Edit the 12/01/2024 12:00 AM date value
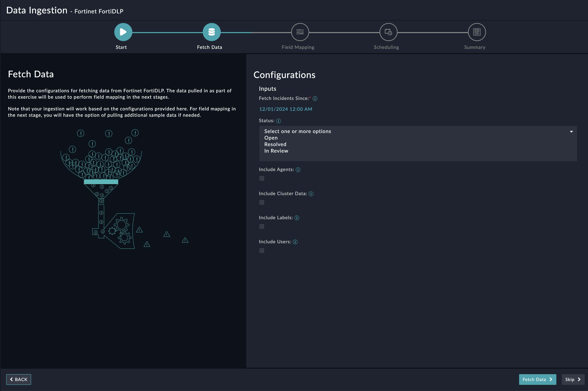Screen dimensions: 588x391 pyautogui.click(x=285, y=109)
